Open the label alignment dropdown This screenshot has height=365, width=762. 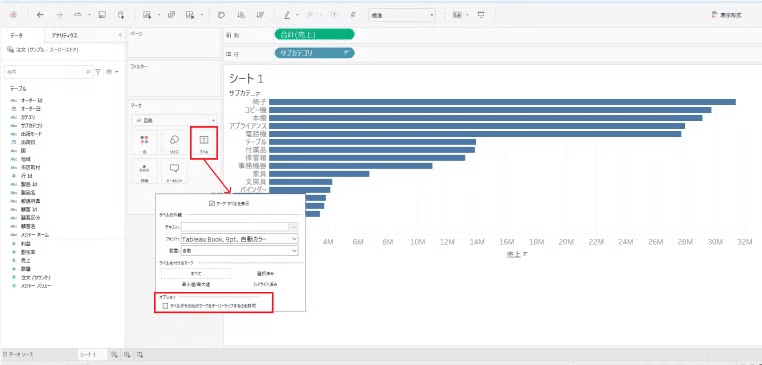pyautogui.click(x=240, y=250)
